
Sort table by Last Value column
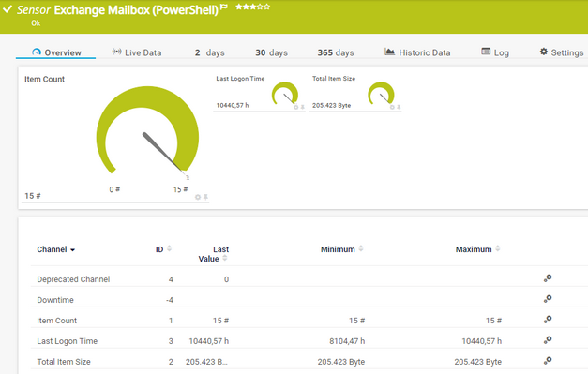point(214,254)
